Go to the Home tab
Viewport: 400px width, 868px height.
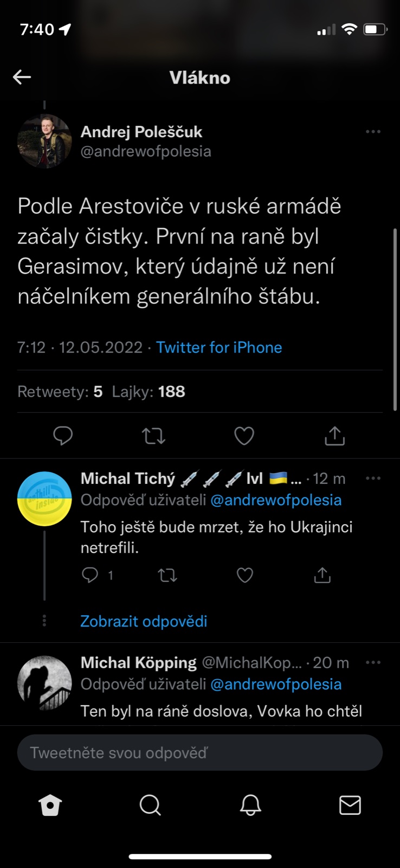coord(50,806)
